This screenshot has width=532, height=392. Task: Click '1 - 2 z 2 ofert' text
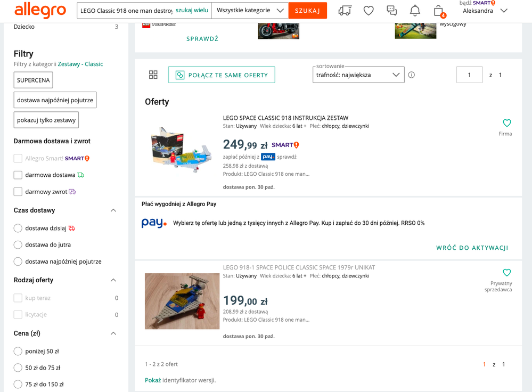tap(161, 364)
